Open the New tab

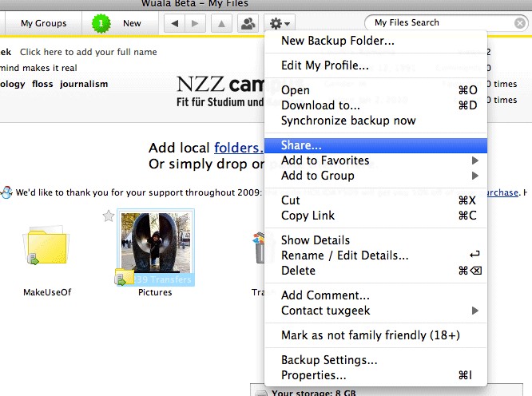point(132,23)
